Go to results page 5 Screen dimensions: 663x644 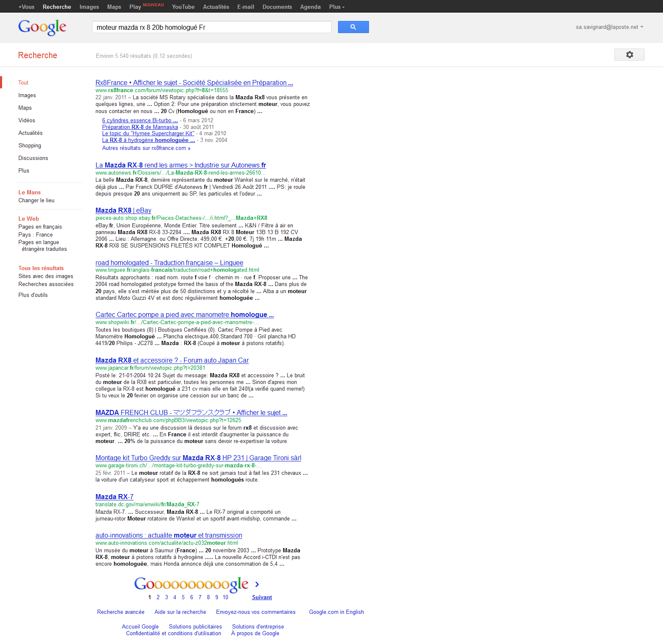tap(183, 598)
